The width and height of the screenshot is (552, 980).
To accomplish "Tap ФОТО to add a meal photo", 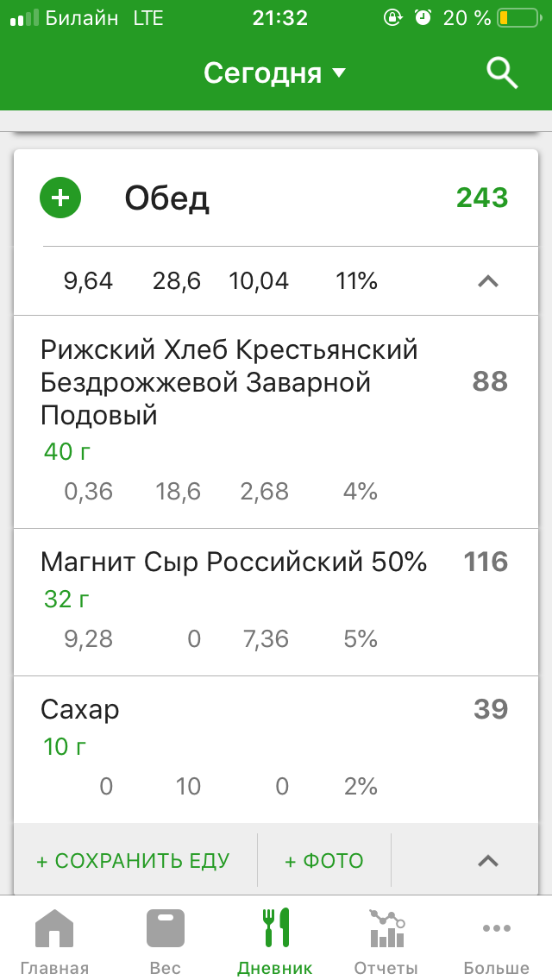I will tap(323, 860).
